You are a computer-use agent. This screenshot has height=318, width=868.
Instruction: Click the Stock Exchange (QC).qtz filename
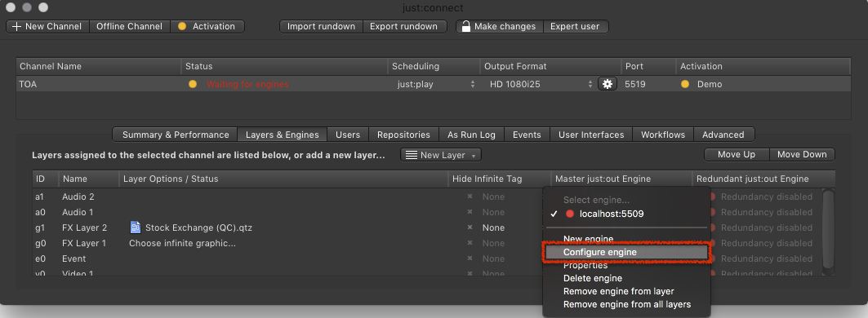198,227
